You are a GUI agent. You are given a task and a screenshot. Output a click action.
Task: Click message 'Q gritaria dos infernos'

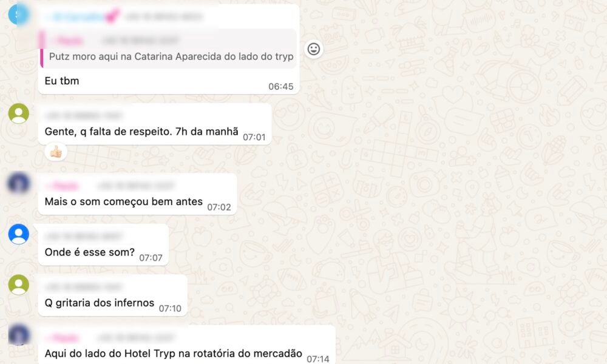point(100,303)
